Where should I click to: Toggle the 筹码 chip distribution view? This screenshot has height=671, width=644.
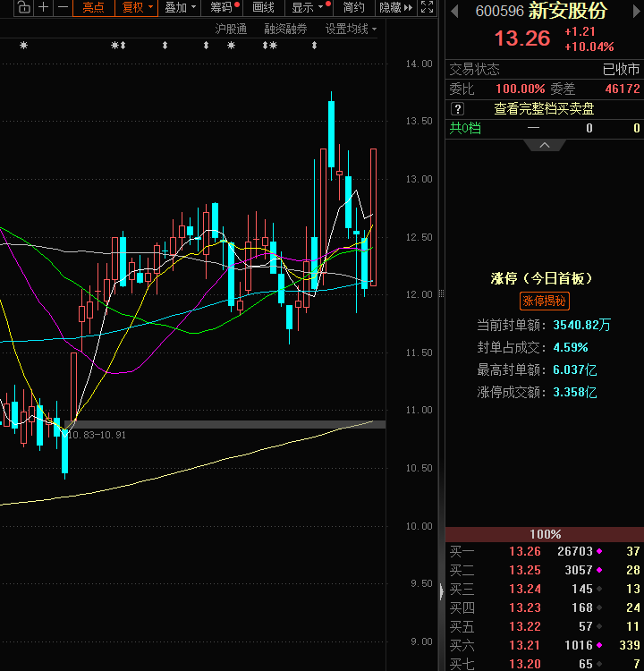coord(221,7)
